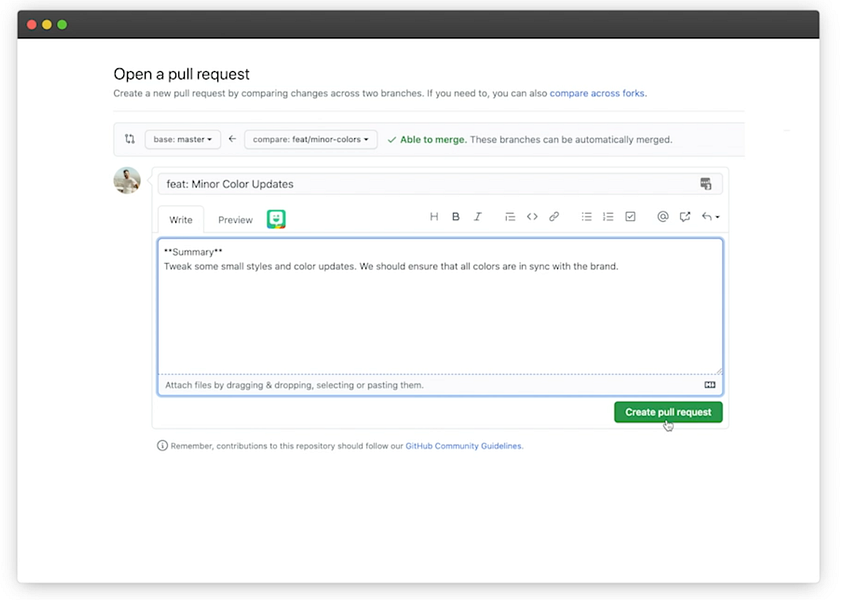
Task: Click the yellow minimize window button
Action: [x=47, y=24]
